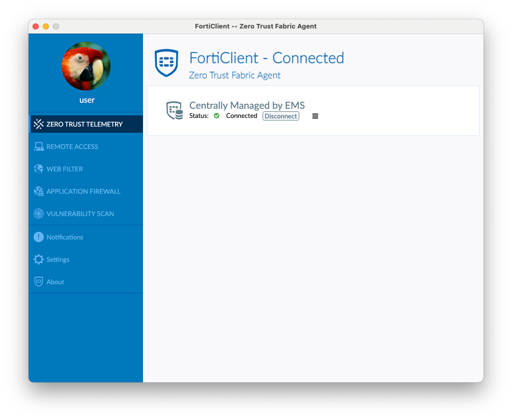
Task: Select the Vulnerability Scan icon
Action: pyautogui.click(x=39, y=214)
